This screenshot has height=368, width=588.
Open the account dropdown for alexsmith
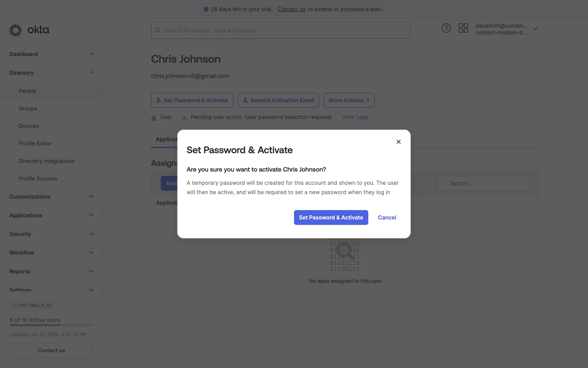tap(535, 29)
